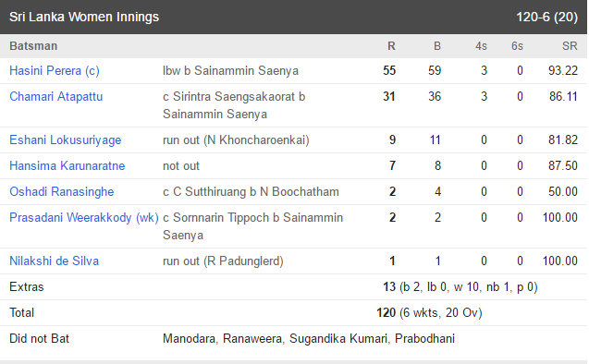Screen dimensions: 589x364
Task: Click the Did not Bat players list
Action: (x=309, y=338)
